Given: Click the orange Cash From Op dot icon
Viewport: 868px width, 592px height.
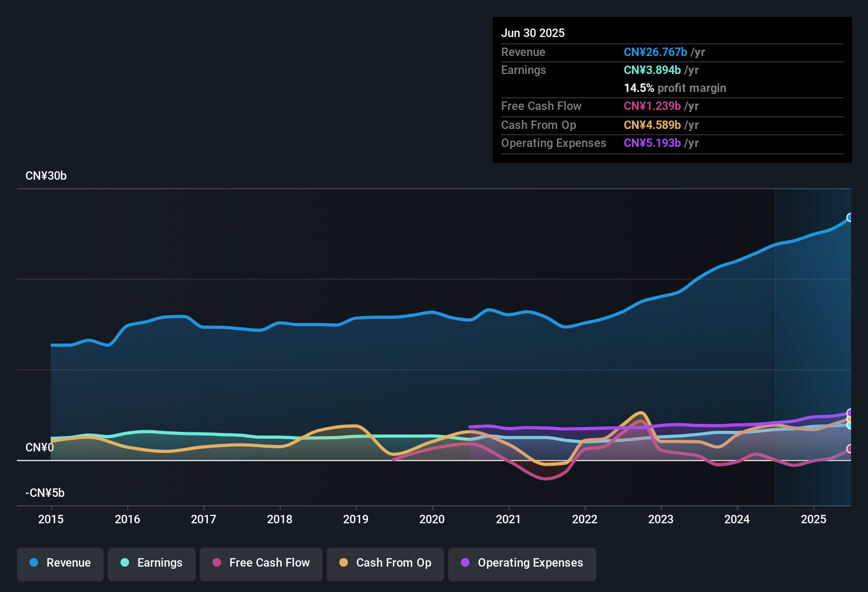Looking at the screenshot, I should pyautogui.click(x=343, y=563).
